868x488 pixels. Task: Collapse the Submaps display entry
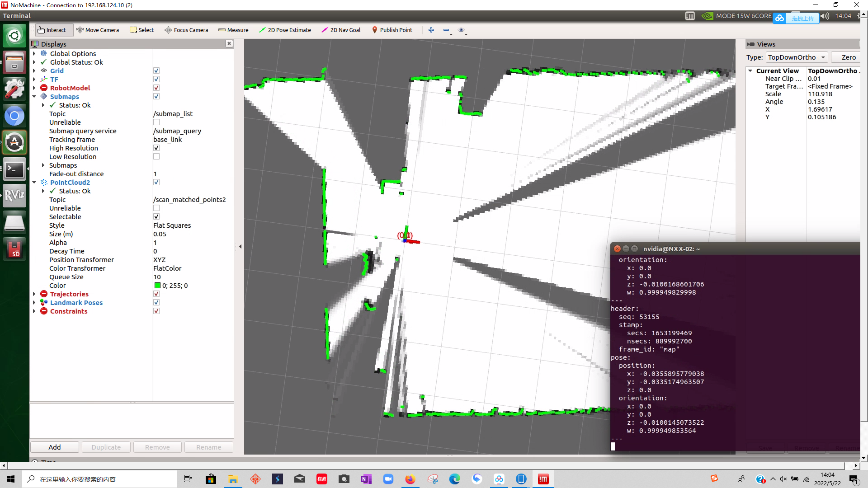pos(34,96)
